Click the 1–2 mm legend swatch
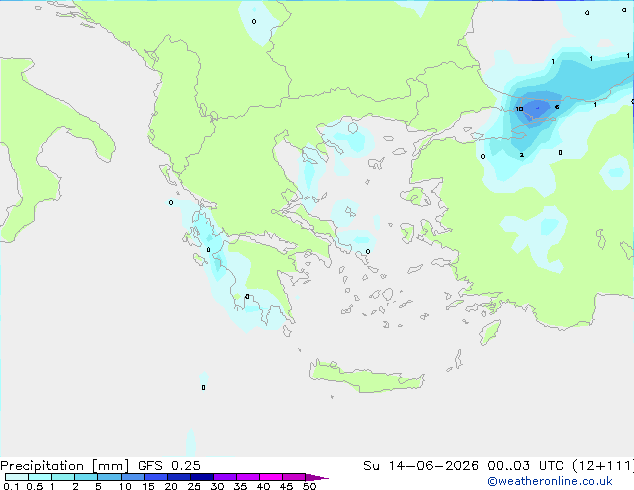 (x=63, y=477)
